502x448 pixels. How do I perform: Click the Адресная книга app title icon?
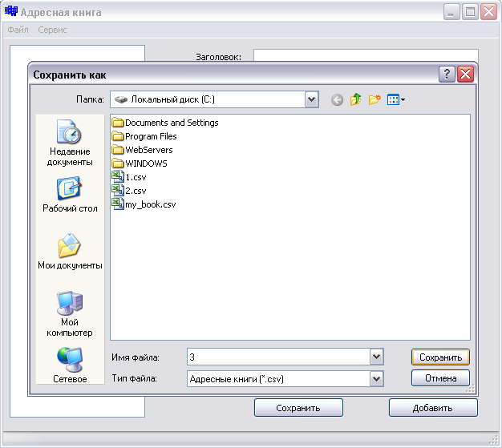click(x=11, y=11)
